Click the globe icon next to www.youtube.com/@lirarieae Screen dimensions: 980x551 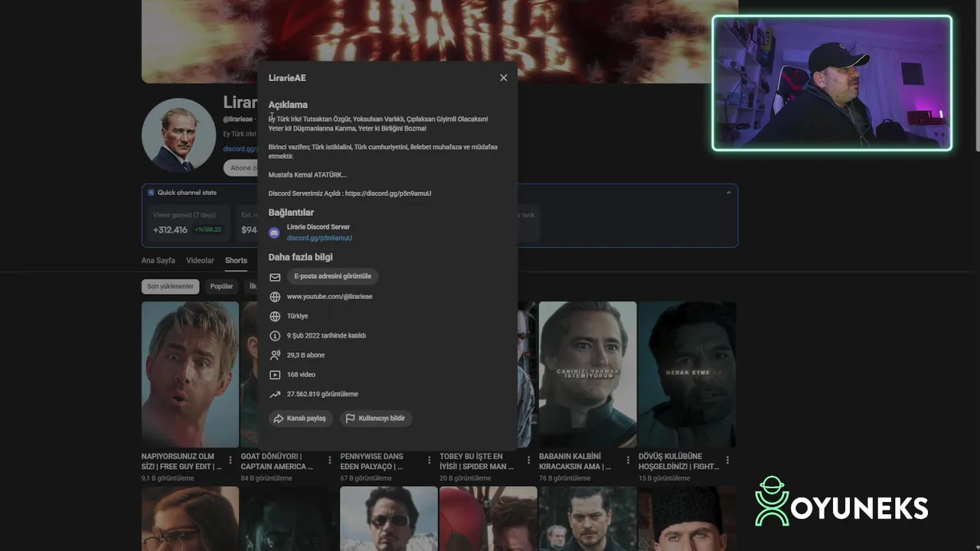click(x=275, y=297)
